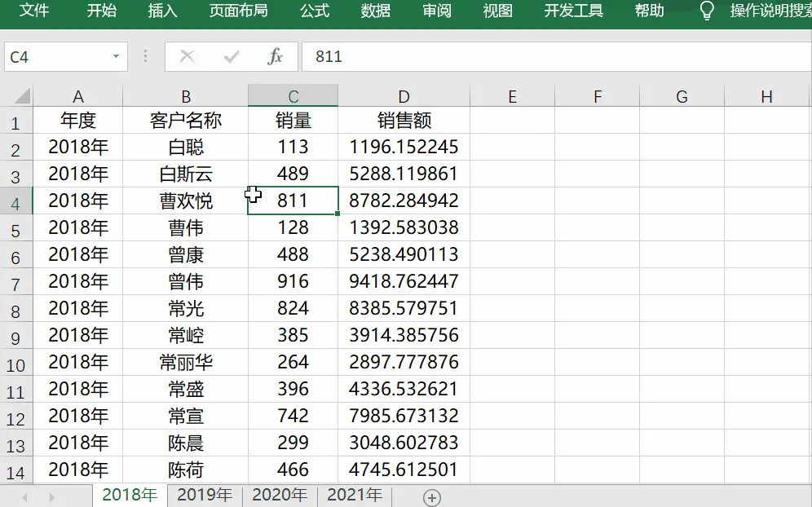
Task: Click next sheet navigation arrow
Action: (51, 498)
